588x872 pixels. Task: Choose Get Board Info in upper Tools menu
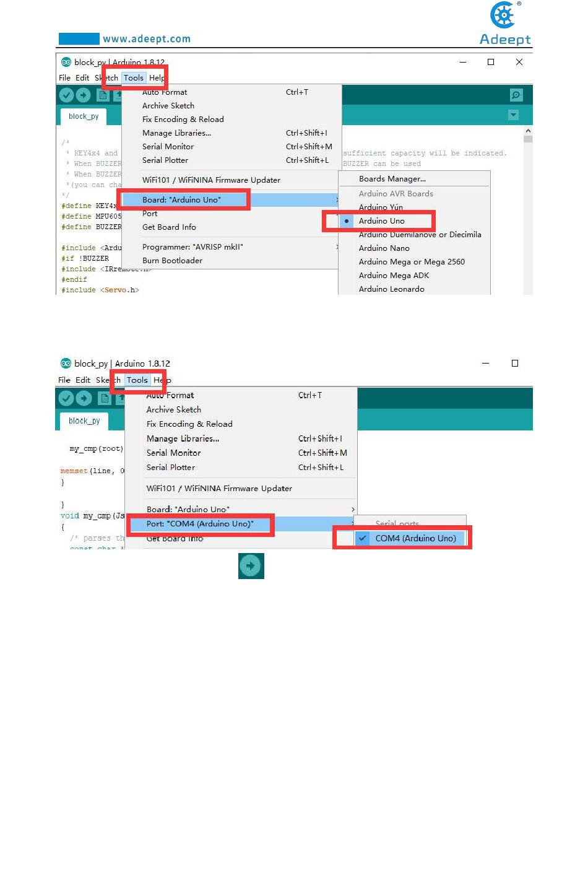click(231, 227)
